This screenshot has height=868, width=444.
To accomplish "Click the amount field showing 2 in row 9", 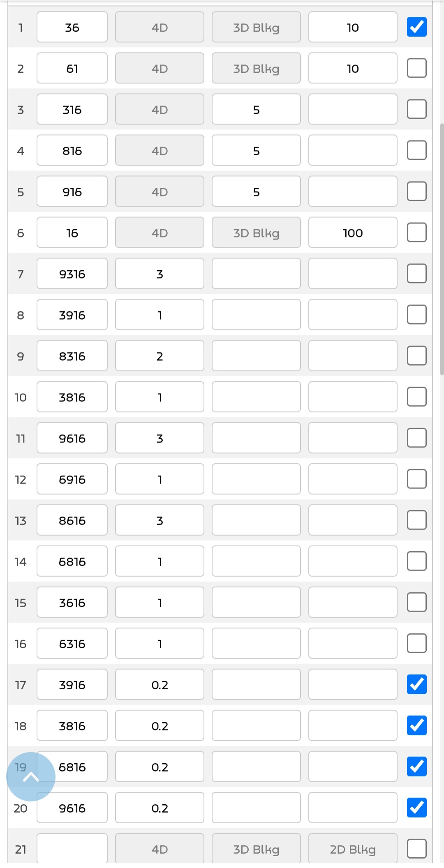I will click(x=160, y=356).
